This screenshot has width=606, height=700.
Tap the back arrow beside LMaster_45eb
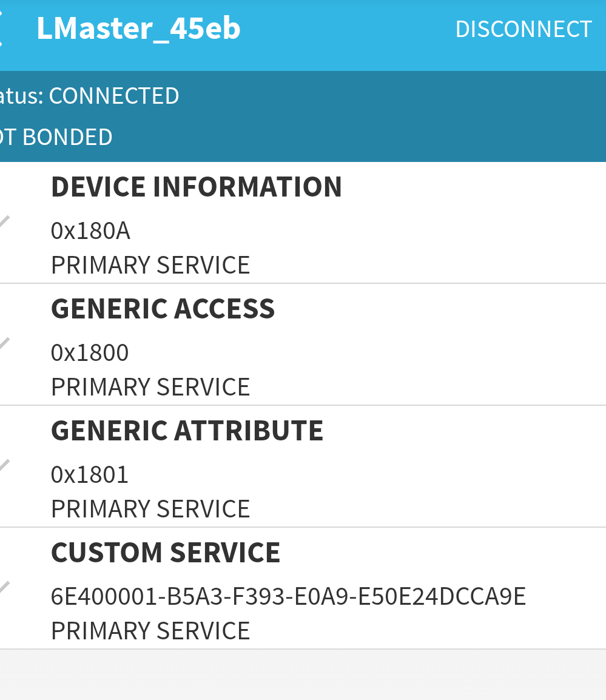coord(2,29)
